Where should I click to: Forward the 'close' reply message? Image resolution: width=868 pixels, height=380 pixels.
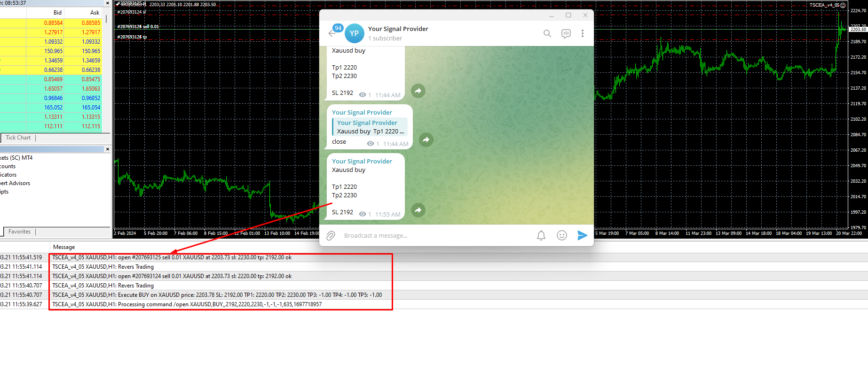coord(426,140)
